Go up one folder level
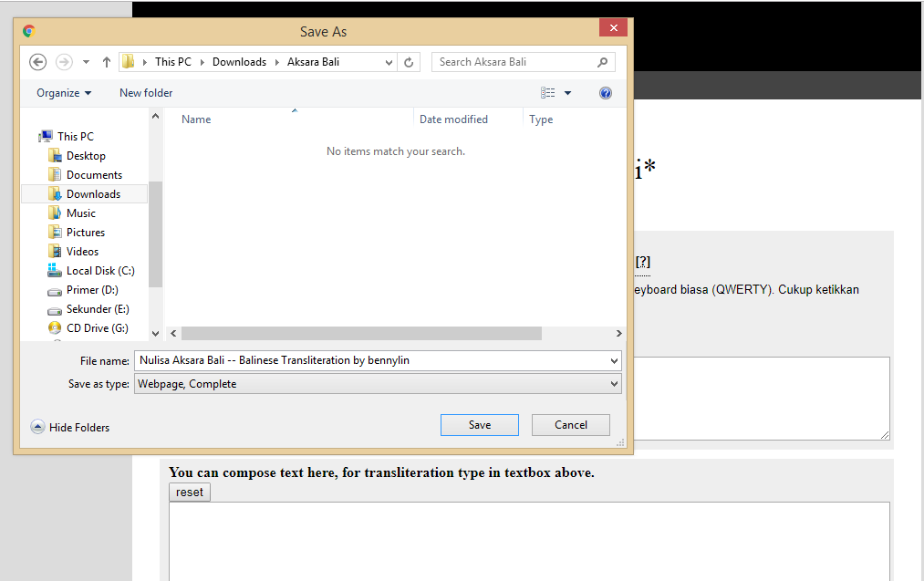 [x=107, y=62]
